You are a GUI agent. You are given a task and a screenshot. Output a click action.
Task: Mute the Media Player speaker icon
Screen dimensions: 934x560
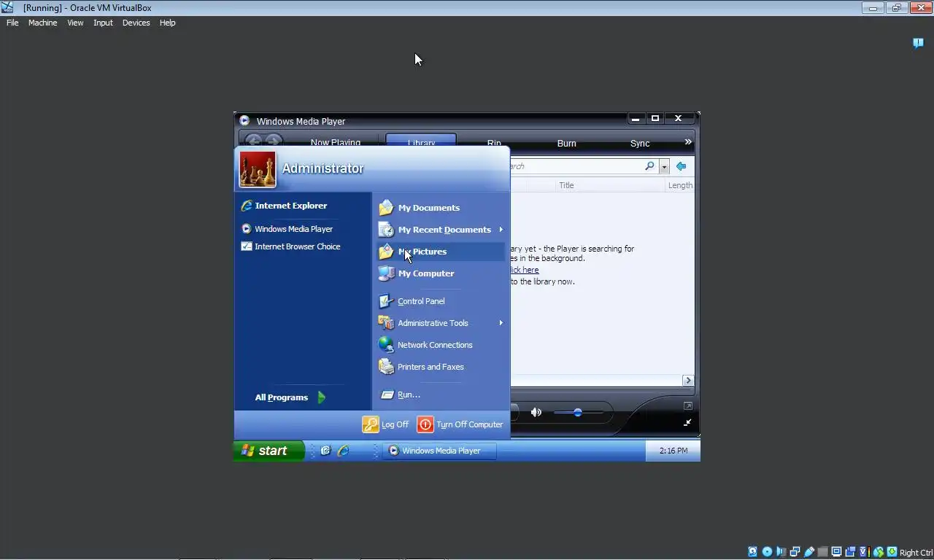click(536, 413)
